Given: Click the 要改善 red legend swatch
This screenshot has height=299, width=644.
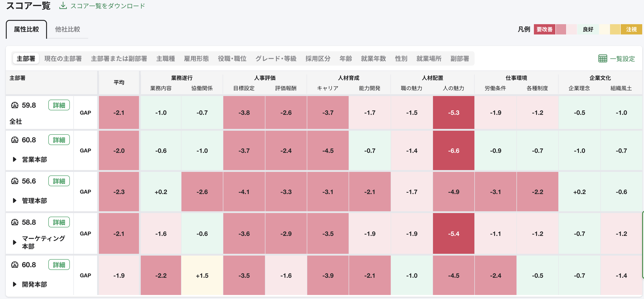Looking at the screenshot, I should (x=544, y=29).
